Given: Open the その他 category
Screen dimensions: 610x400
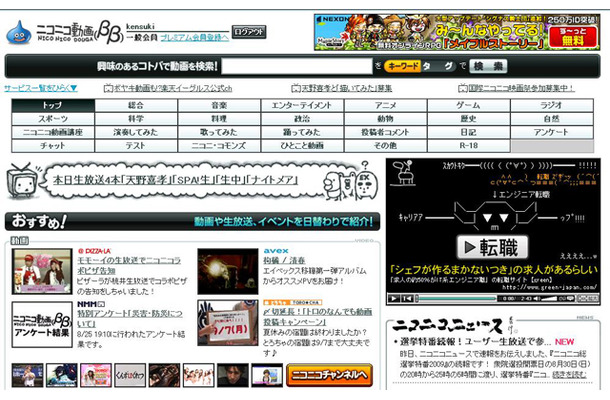Looking at the screenshot, I should (x=386, y=146).
